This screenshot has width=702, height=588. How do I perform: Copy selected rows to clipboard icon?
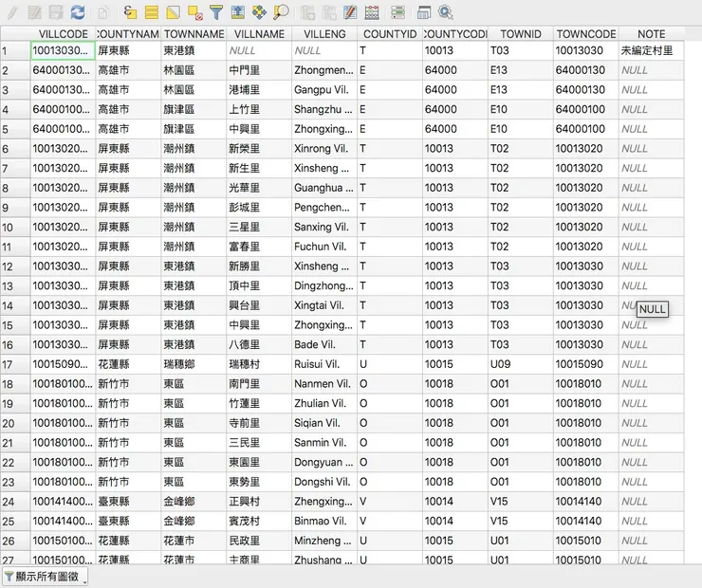(x=103, y=12)
